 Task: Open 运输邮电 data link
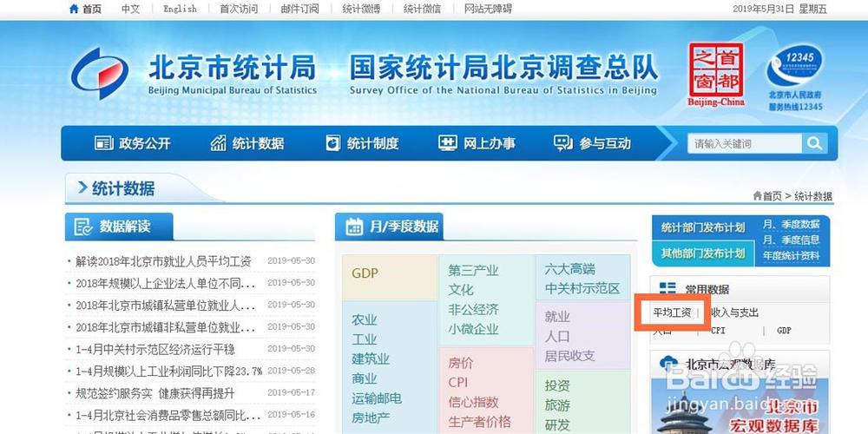coord(377,398)
